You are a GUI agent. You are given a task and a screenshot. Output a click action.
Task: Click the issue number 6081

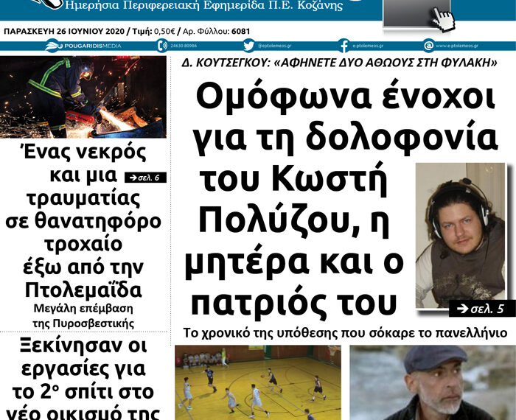coord(241,31)
